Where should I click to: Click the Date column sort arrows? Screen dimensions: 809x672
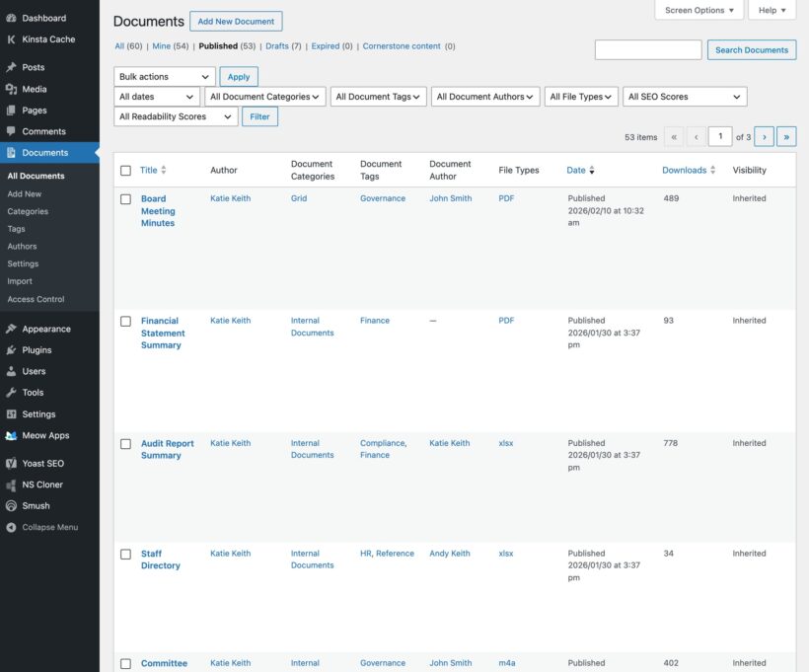click(592, 170)
